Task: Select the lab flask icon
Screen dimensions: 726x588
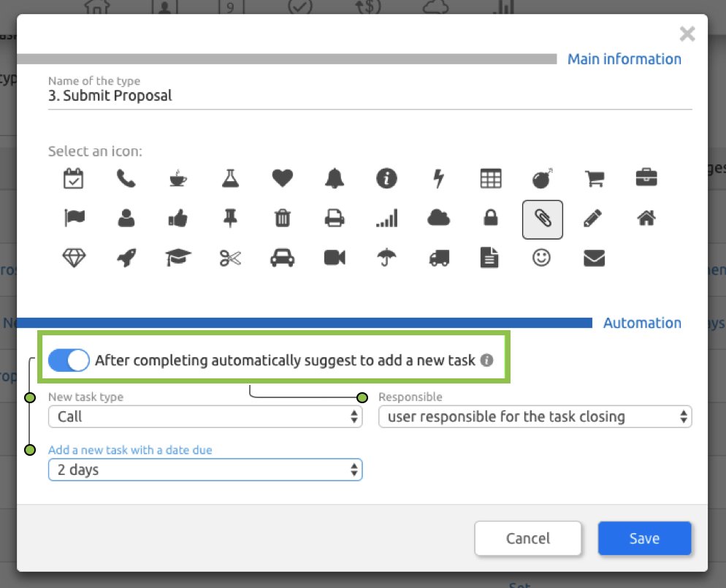Action: point(230,178)
